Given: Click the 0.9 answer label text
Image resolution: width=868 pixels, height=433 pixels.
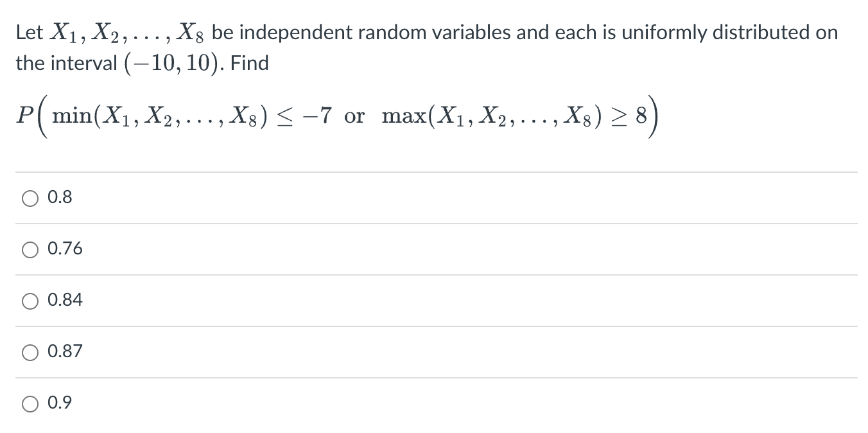Looking at the screenshot, I should pos(60,402).
